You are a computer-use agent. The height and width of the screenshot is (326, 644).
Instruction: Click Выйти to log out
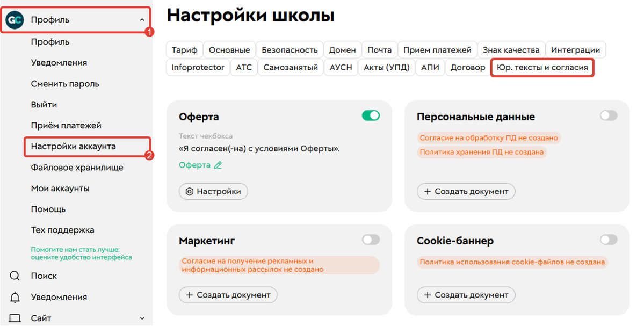point(44,105)
